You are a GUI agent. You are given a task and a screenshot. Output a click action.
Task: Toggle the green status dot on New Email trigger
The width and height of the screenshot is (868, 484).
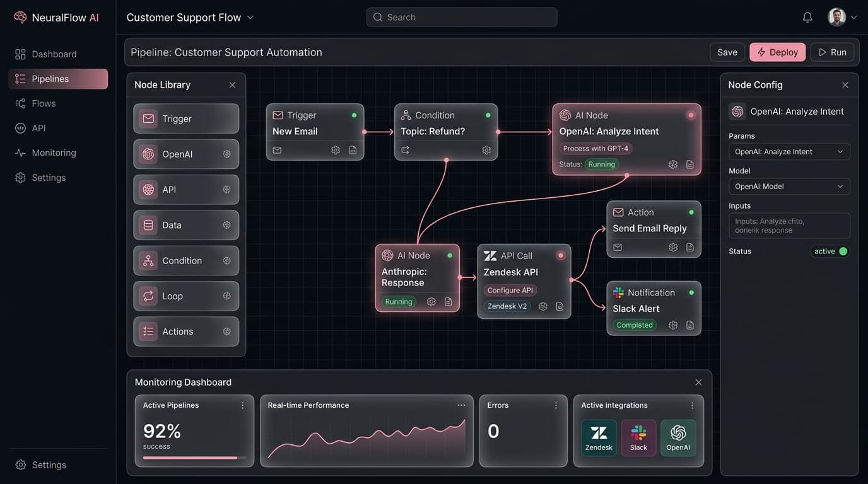click(354, 115)
